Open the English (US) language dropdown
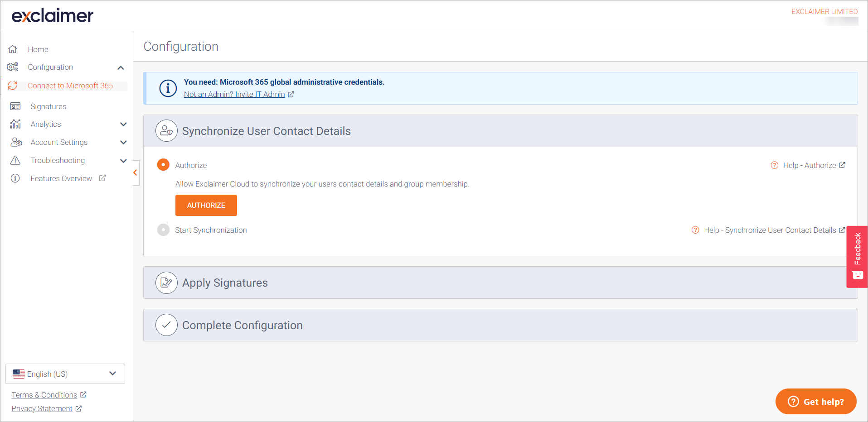The image size is (868, 422). click(x=65, y=374)
